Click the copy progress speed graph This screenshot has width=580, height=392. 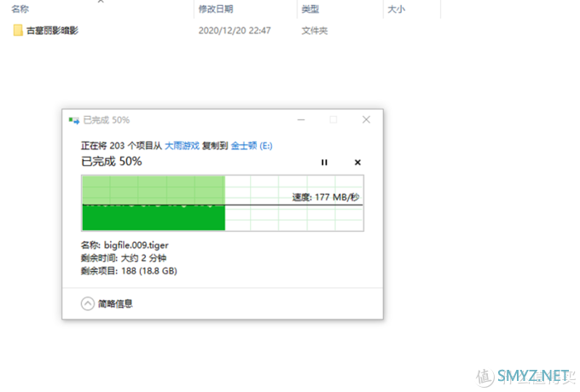[x=223, y=203]
